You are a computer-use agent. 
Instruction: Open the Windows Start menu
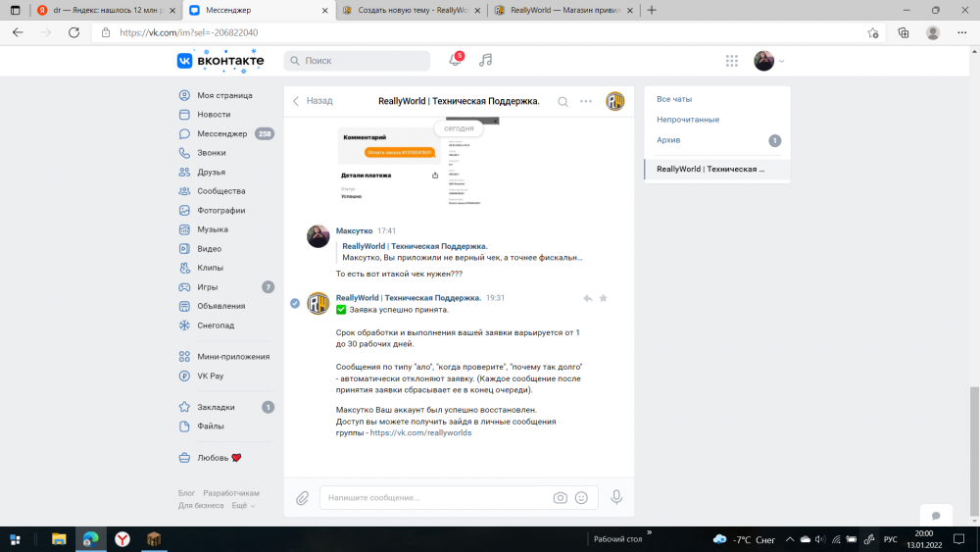click(x=15, y=539)
